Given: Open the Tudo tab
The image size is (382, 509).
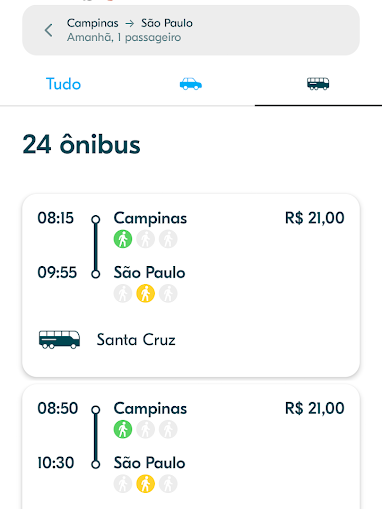Looking at the screenshot, I should (x=63, y=84).
